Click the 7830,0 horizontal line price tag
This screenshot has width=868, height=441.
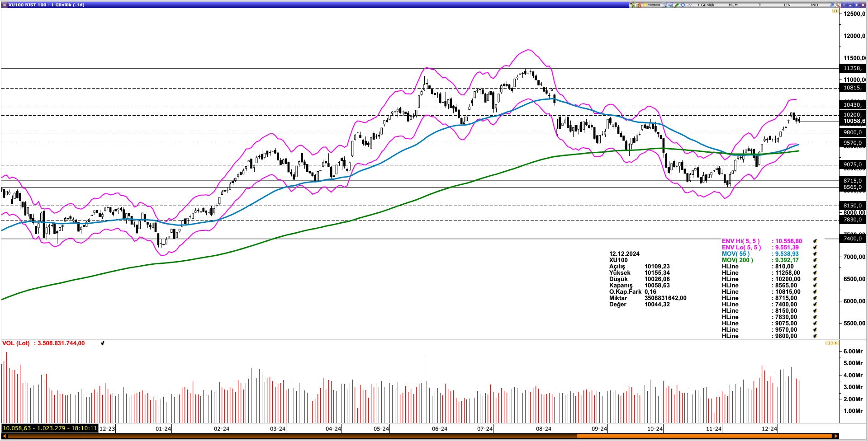[x=853, y=220]
